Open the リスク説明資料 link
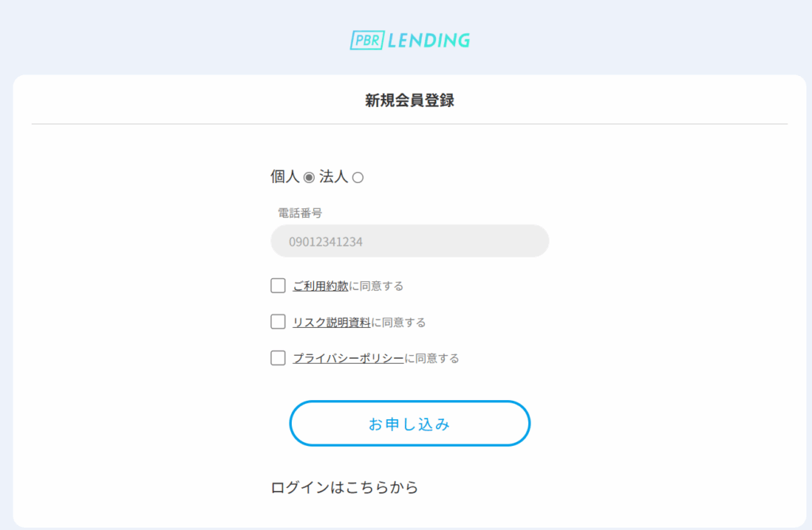 (331, 322)
